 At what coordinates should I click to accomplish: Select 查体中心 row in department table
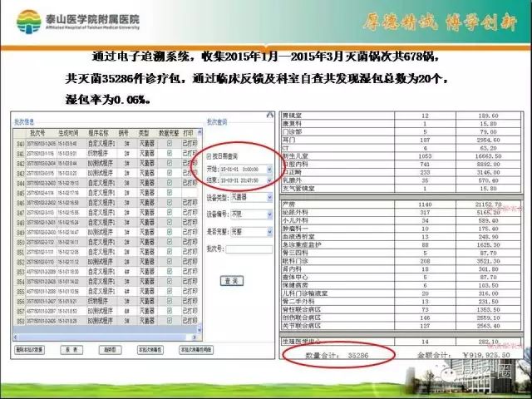[401, 277]
